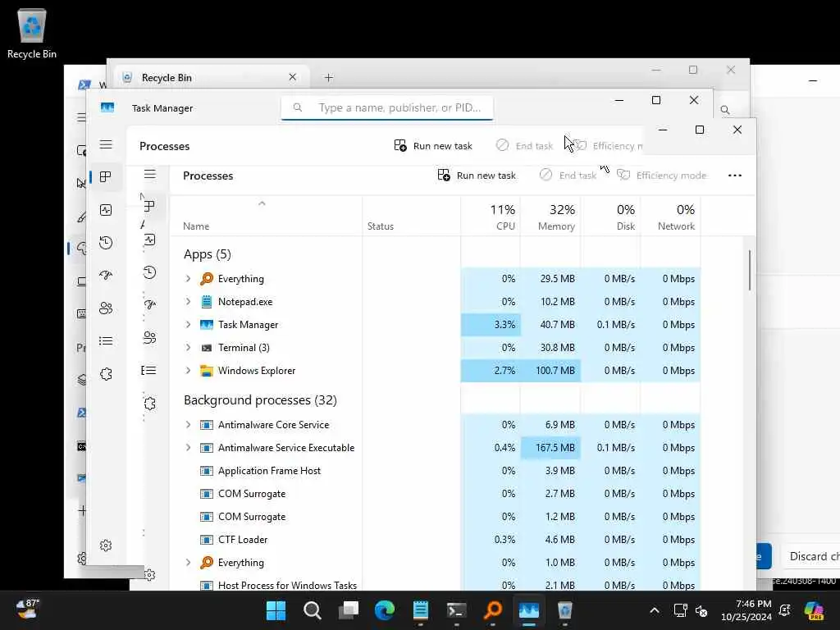Show hidden system tray icons chevron
Viewport: 840px width, 630px height.
(x=654, y=610)
